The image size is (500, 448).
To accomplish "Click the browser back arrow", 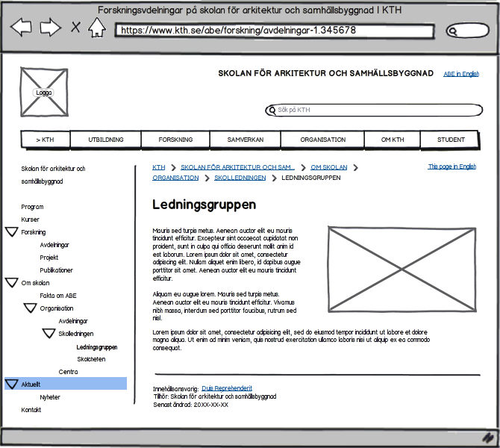I will [x=21, y=28].
